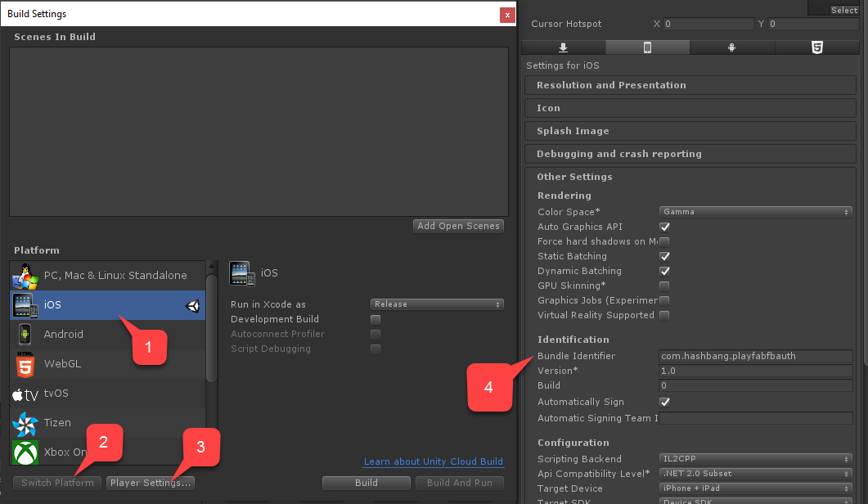
Task: Click Add Open Scenes button
Action: point(458,226)
